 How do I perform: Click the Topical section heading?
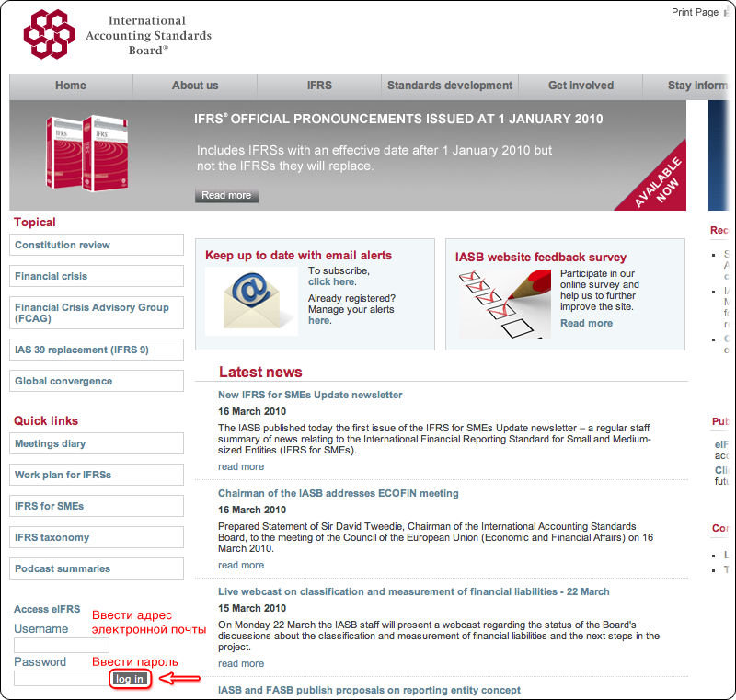point(35,222)
